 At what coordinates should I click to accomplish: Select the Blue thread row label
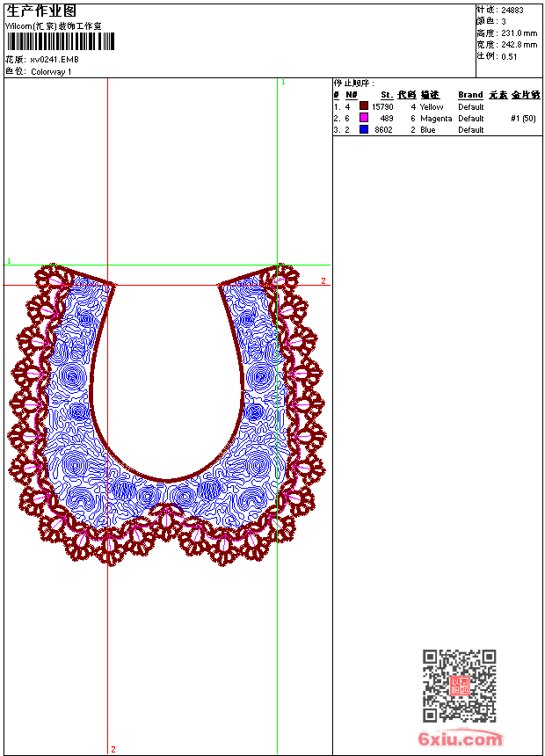427,130
